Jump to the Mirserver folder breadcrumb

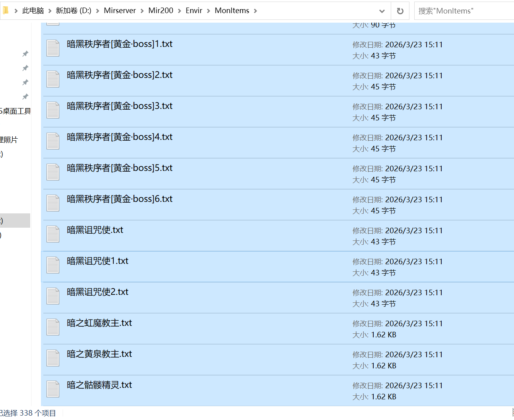[x=120, y=11]
